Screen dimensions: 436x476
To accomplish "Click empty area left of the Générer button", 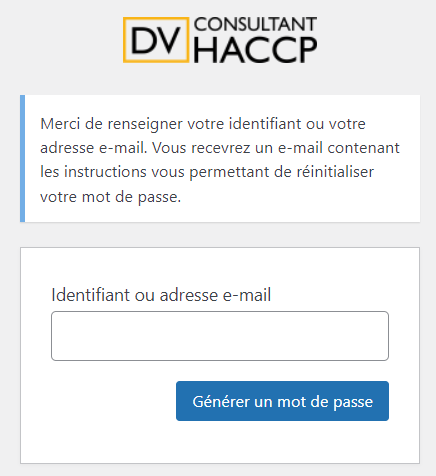I will point(113,401).
